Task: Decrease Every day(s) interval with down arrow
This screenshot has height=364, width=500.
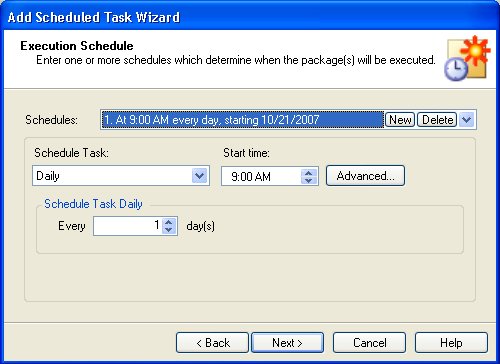Action: click(169, 230)
